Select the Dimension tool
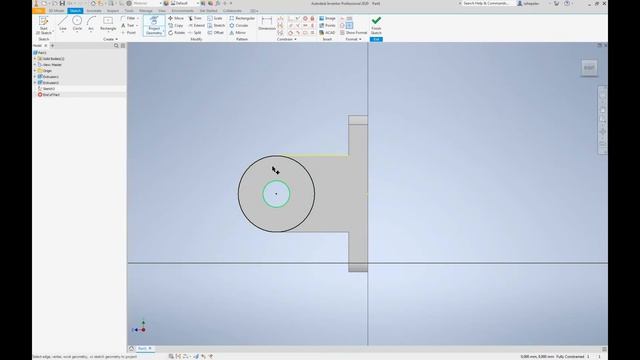The image size is (640, 360). 267,24
